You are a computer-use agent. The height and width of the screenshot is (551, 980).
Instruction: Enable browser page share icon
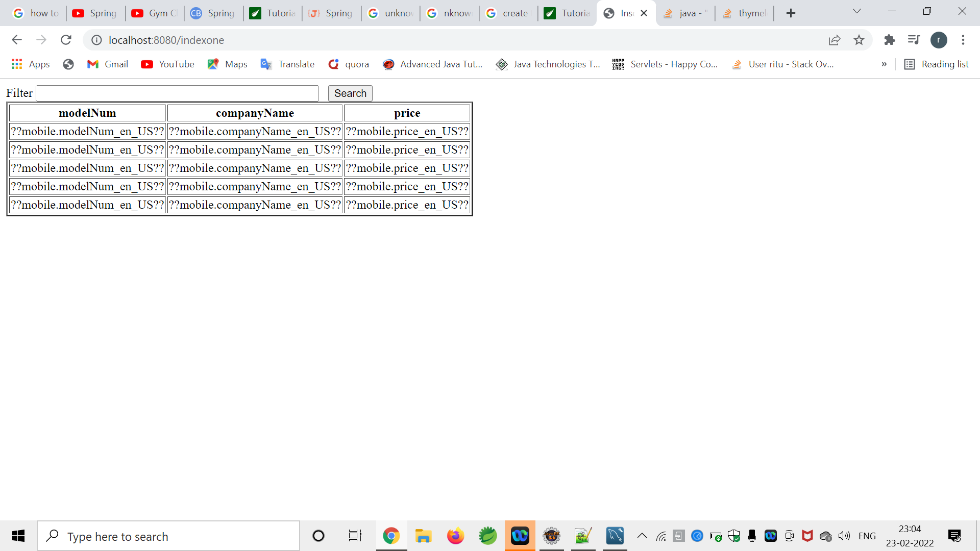click(x=835, y=40)
